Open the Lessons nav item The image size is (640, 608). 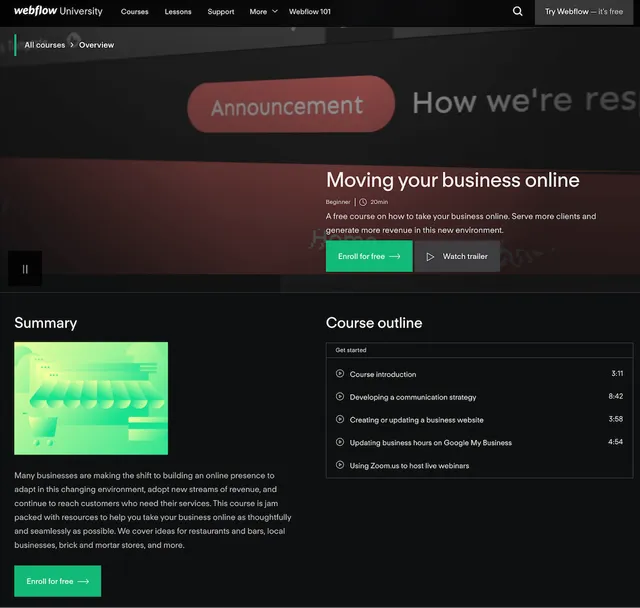[178, 12]
